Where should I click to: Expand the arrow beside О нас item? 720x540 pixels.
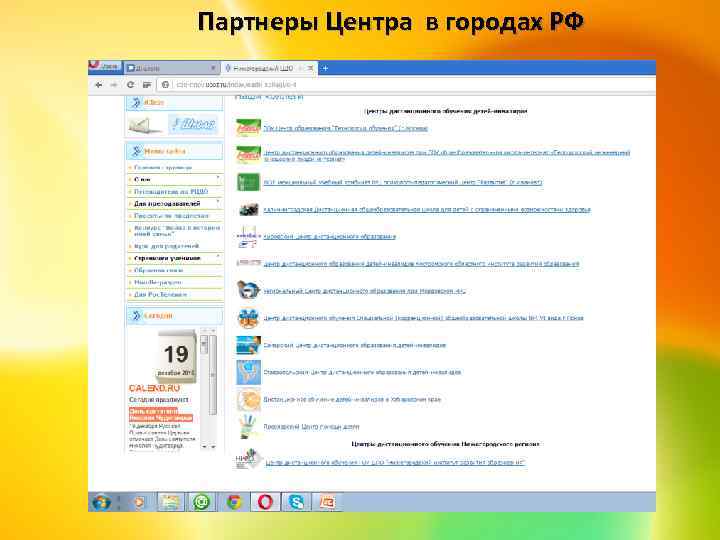click(x=218, y=178)
